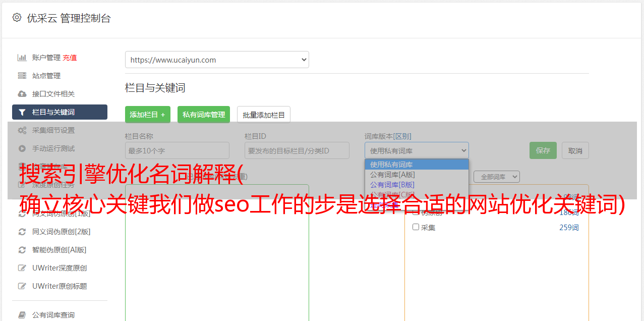Click the 批量添加栏目 button
This screenshot has height=321, width=644.
(264, 115)
